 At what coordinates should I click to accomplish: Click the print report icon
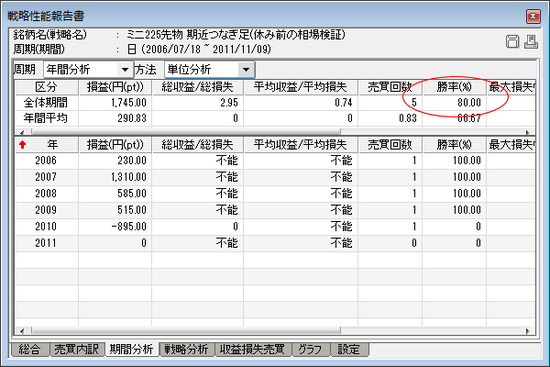pyautogui.click(x=531, y=42)
